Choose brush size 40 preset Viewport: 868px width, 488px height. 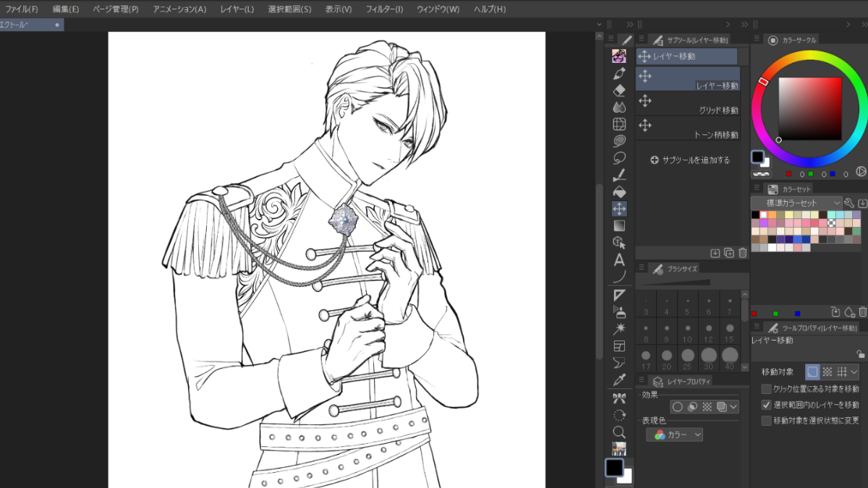(729, 359)
